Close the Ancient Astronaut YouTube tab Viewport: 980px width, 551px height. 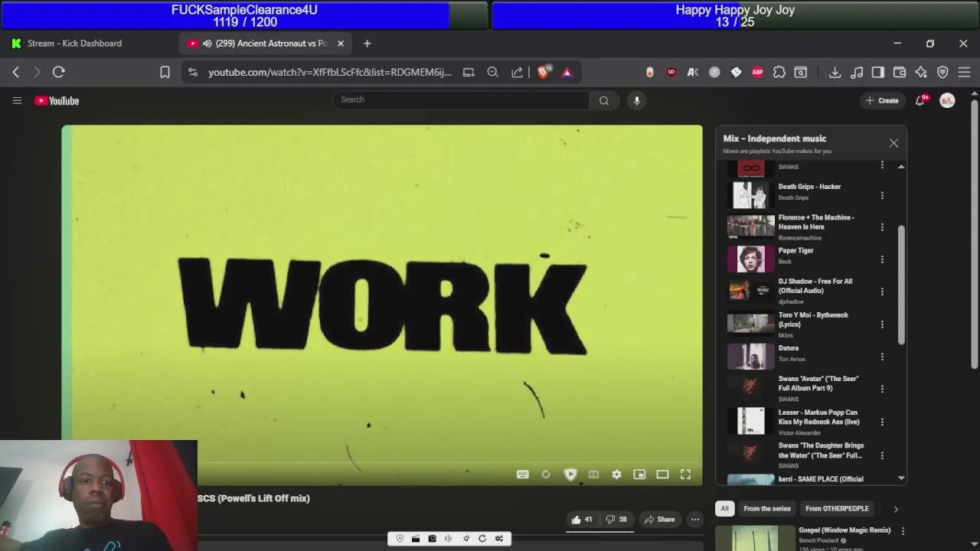341,44
